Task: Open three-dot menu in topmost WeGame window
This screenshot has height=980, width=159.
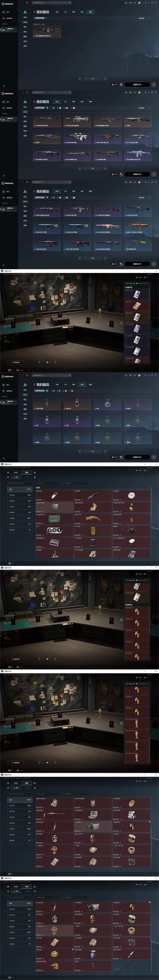Action: point(154,84)
